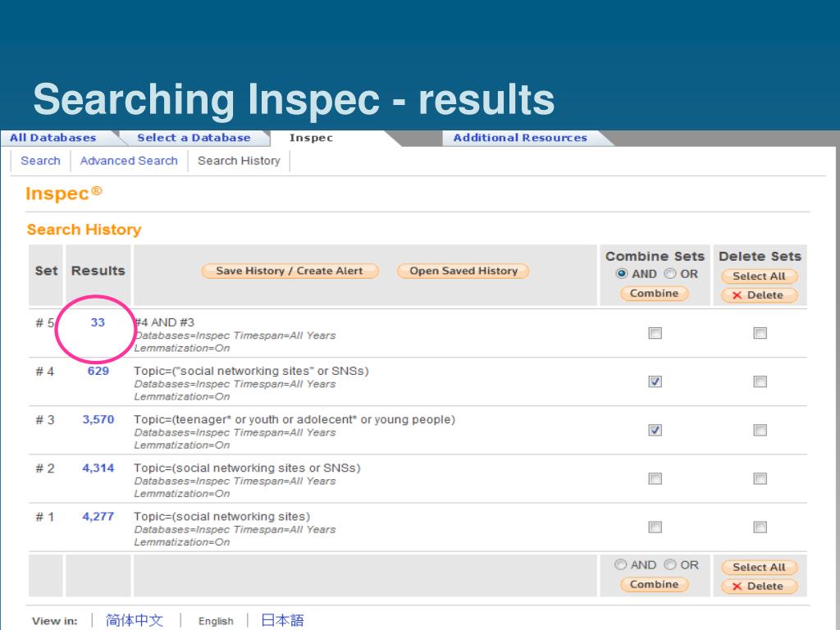Viewport: 840px width, 630px height.
Task: Uncheck the combine checkbox for set #3
Action: [x=655, y=430]
